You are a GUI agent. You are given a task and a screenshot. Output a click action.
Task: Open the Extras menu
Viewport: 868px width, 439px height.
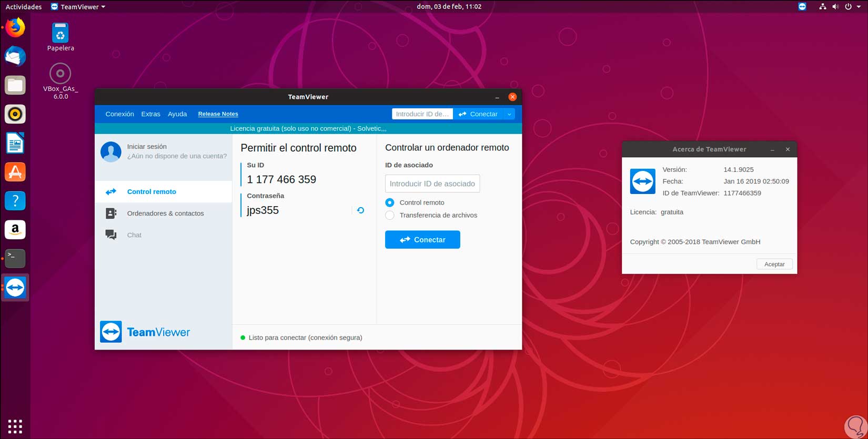[x=150, y=114]
